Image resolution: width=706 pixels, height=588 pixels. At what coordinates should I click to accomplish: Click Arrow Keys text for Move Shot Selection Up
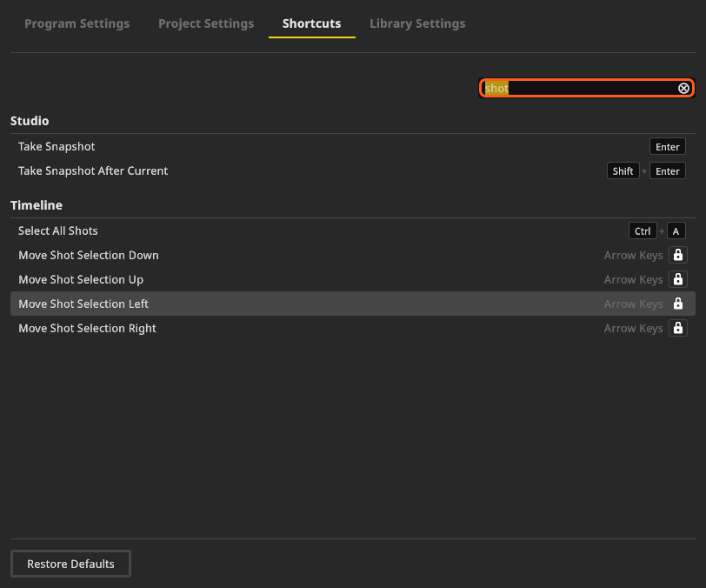pyautogui.click(x=633, y=280)
